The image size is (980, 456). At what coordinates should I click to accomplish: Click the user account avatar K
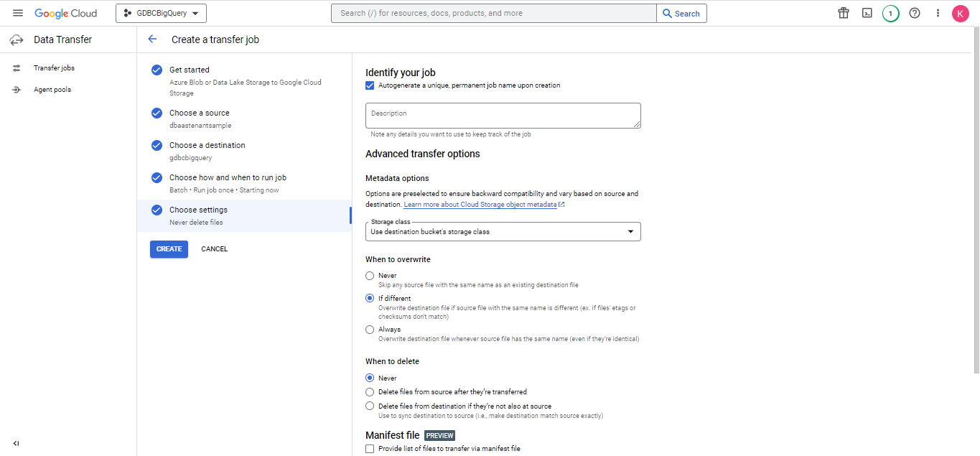pyautogui.click(x=961, y=13)
